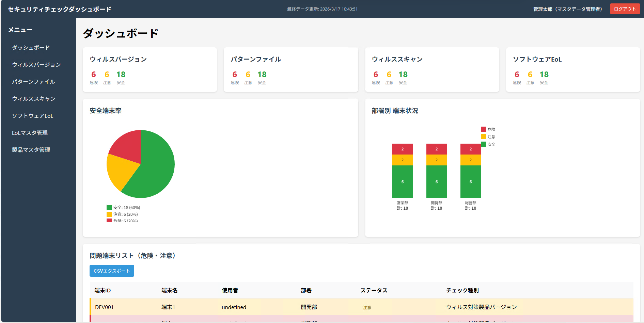Select the ウィルススキャン summary card title
The height and width of the screenshot is (323, 644).
tap(397, 59)
